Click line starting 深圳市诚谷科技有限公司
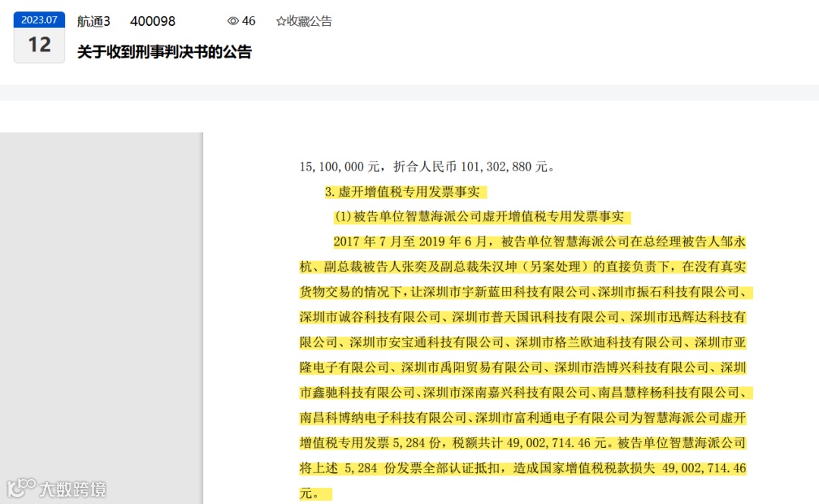This screenshot has width=819, height=504. tap(522, 317)
